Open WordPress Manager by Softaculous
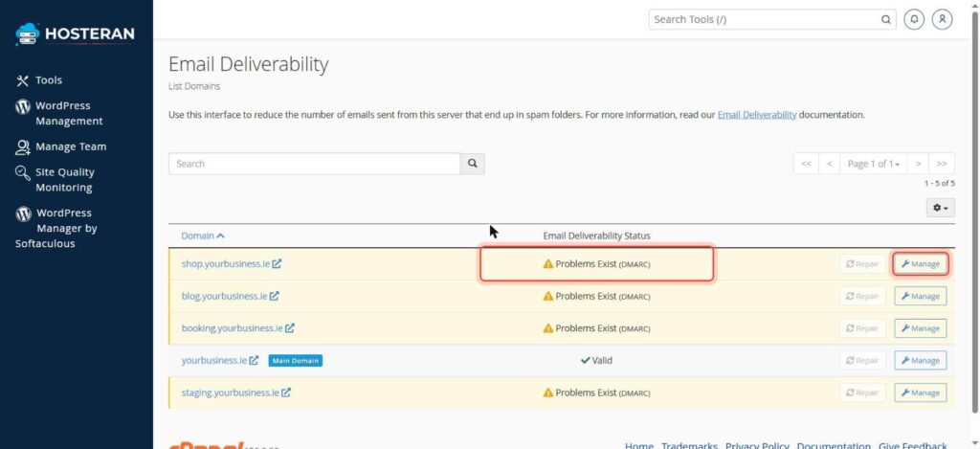The height and width of the screenshot is (449, 980). pyautogui.click(x=56, y=228)
